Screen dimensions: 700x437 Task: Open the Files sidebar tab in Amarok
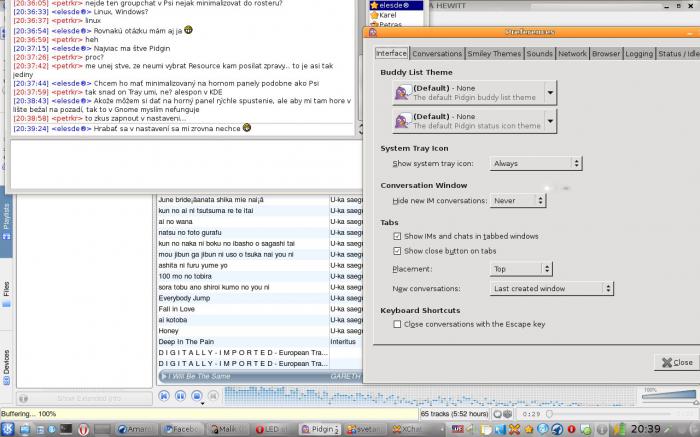[6, 295]
